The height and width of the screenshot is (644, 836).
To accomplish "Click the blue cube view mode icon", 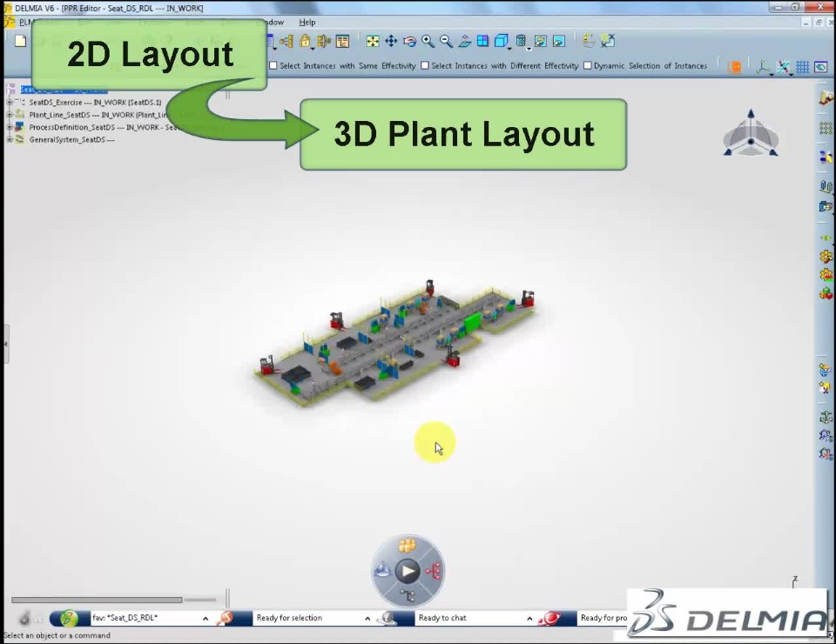I will (x=501, y=41).
